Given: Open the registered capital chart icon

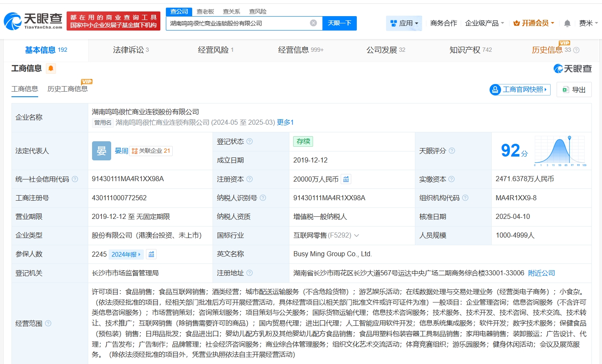Looking at the screenshot, I should (x=346, y=179).
